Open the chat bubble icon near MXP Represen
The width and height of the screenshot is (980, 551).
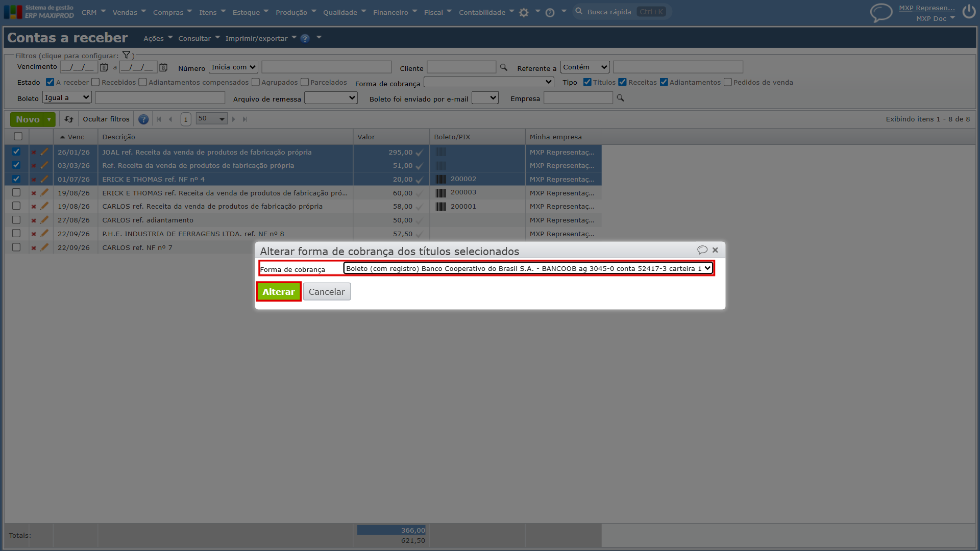click(881, 13)
